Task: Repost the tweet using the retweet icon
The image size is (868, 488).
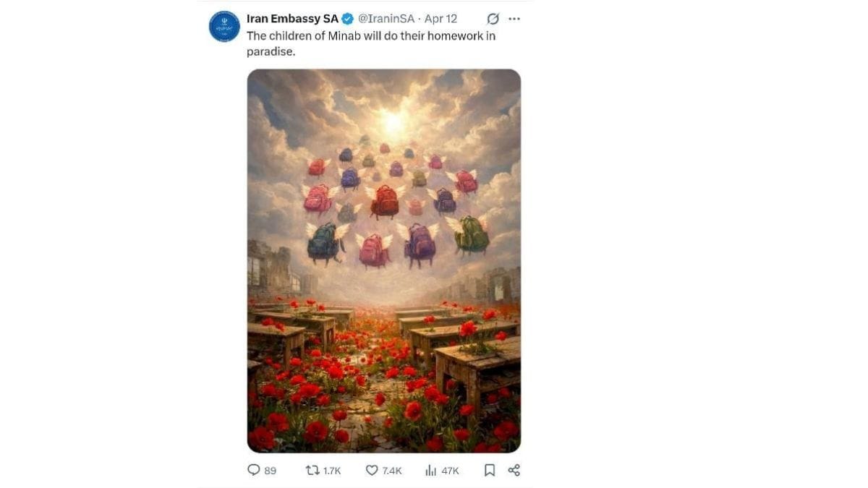Action: click(312, 470)
